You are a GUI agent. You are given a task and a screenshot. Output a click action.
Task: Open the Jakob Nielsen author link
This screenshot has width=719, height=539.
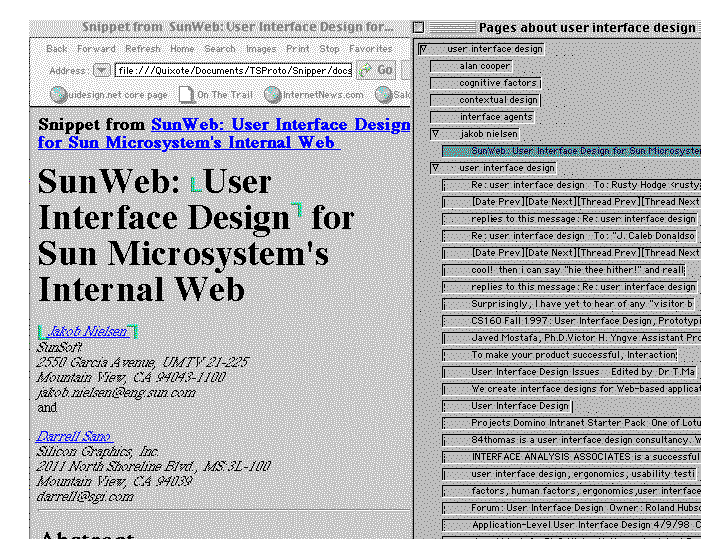pos(88,331)
